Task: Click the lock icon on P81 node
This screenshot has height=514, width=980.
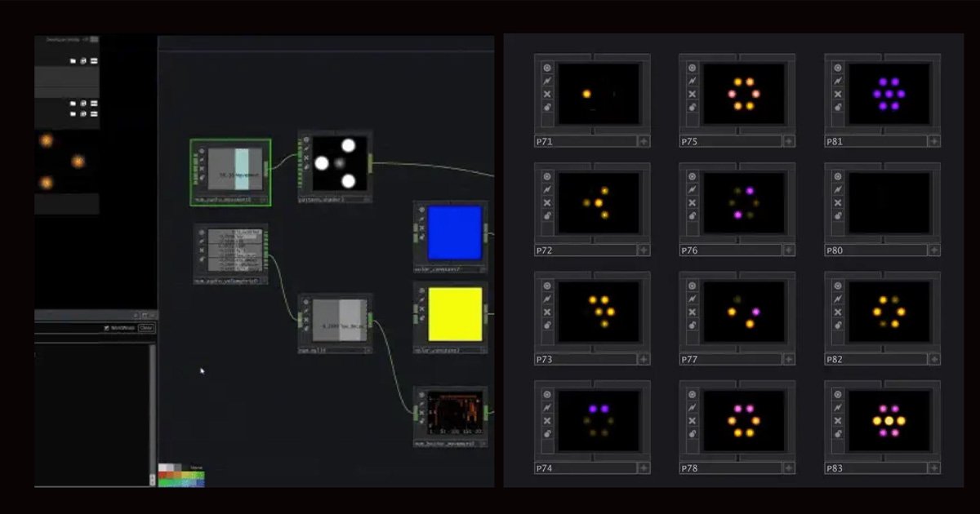Action: coord(838,108)
